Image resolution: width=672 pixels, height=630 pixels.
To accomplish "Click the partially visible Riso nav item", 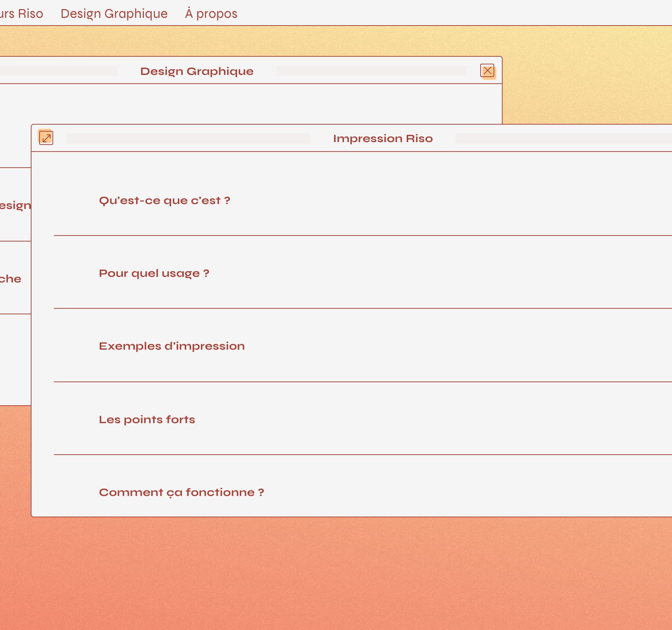I will (21, 14).
